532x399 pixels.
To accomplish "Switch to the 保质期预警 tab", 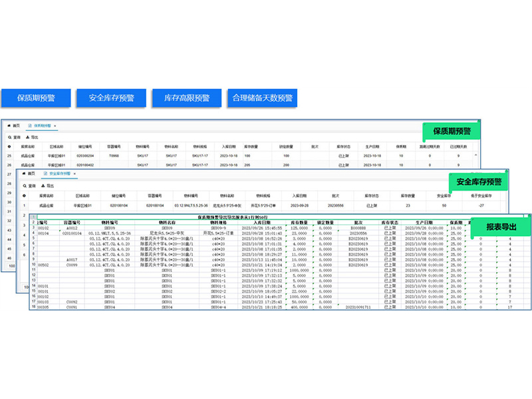I will point(41,125).
